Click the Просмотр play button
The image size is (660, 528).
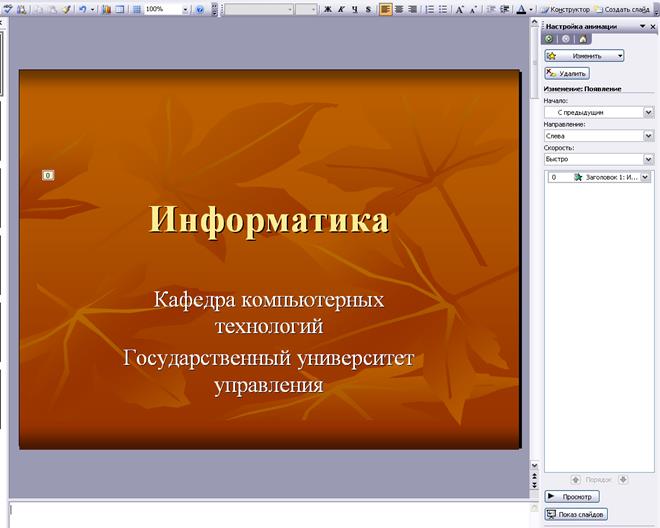click(572, 497)
